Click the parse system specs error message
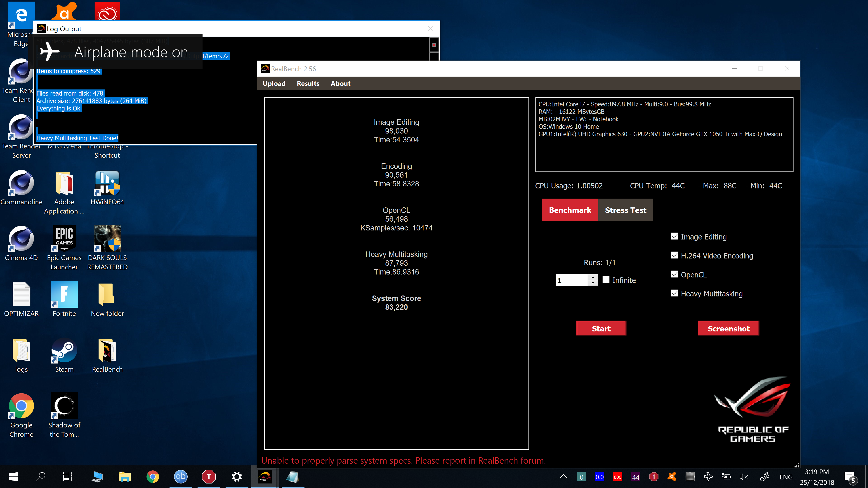This screenshot has height=488, width=868. [x=403, y=460]
